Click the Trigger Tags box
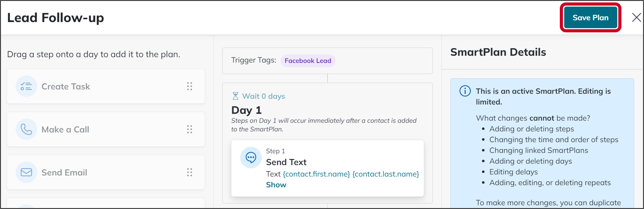644x209 pixels. click(x=328, y=61)
